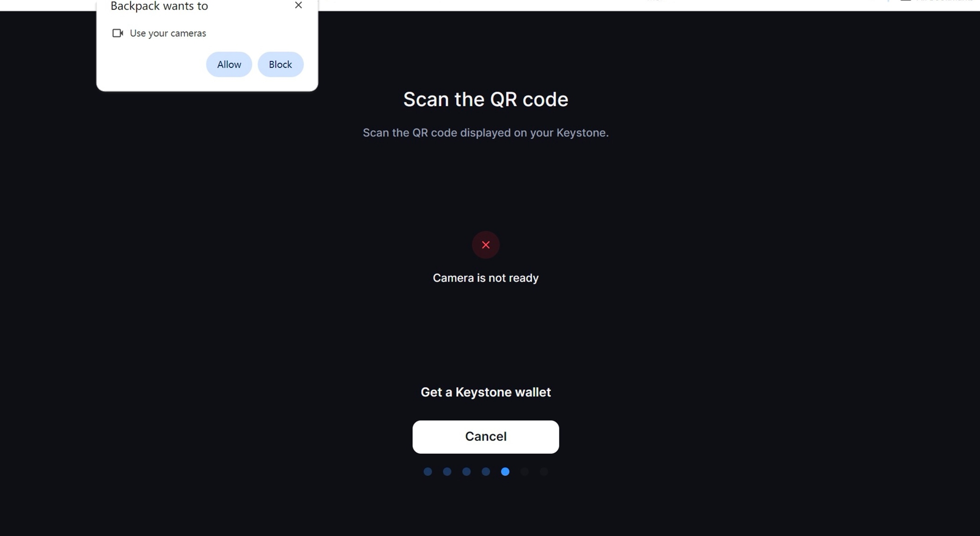The image size is (980, 536).
Task: Dismiss the camera permission popup
Action: click(298, 5)
